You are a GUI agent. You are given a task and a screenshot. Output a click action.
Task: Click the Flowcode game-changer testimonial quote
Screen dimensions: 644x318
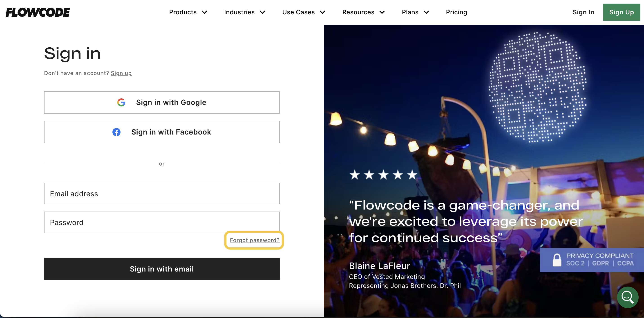click(466, 221)
